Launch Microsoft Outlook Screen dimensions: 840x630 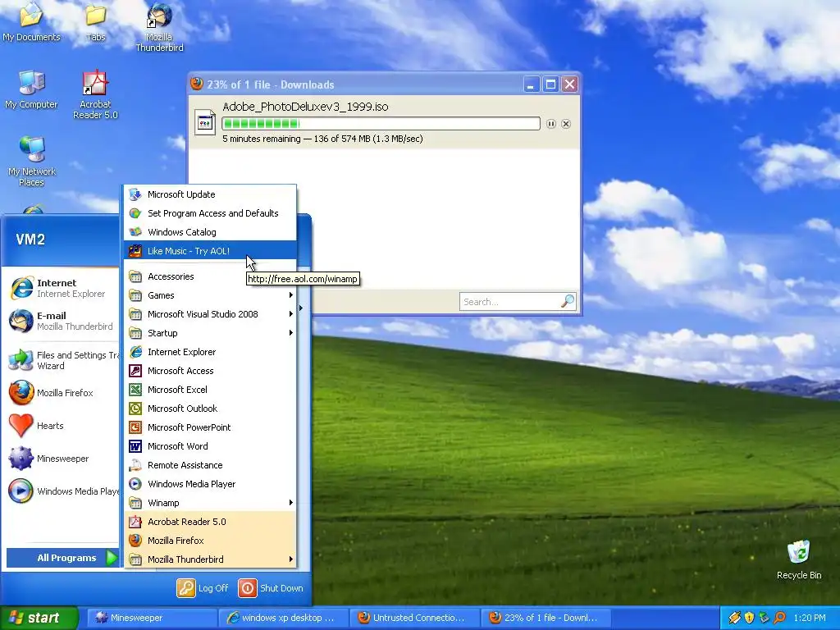[210, 409]
